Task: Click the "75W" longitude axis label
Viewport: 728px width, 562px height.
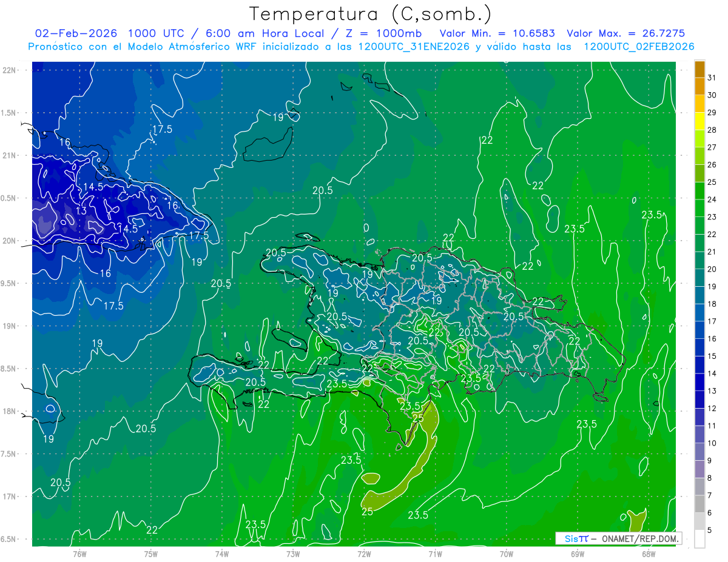Action: point(150,554)
